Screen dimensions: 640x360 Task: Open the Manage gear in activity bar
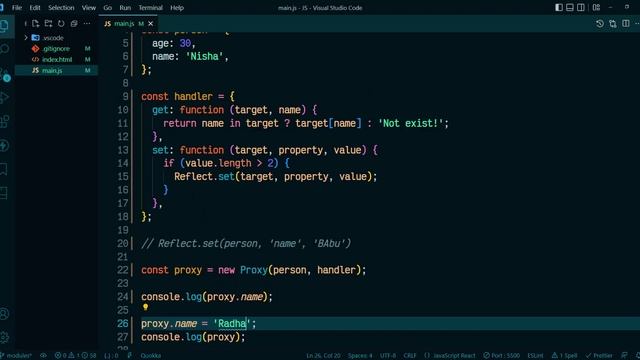click(4, 337)
